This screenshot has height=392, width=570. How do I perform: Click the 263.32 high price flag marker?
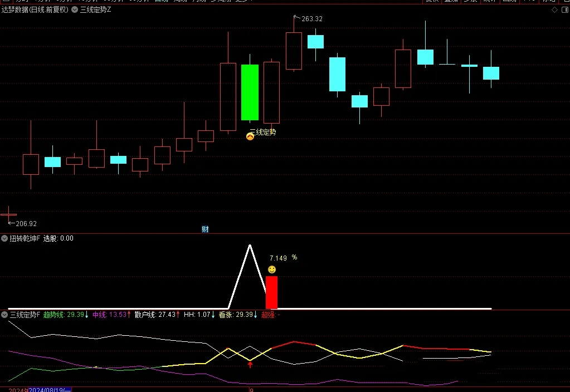(x=295, y=18)
